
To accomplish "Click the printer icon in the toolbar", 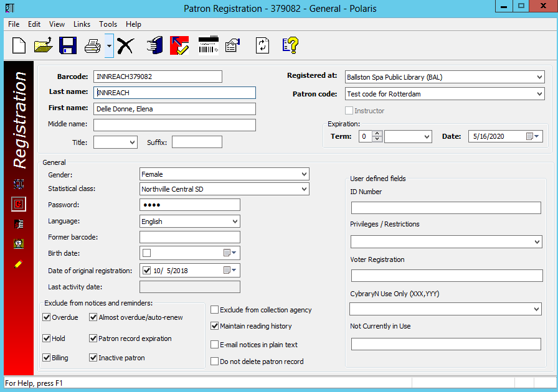I will [x=92, y=45].
